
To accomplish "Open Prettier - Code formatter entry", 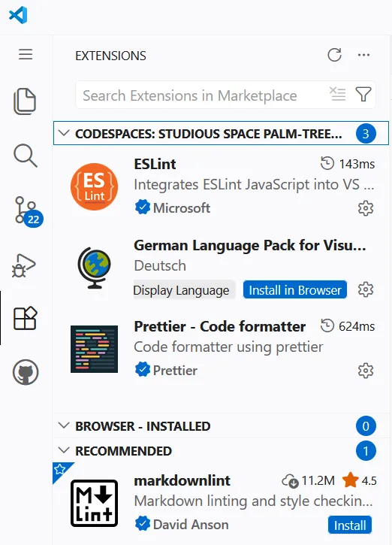I will click(x=220, y=327).
